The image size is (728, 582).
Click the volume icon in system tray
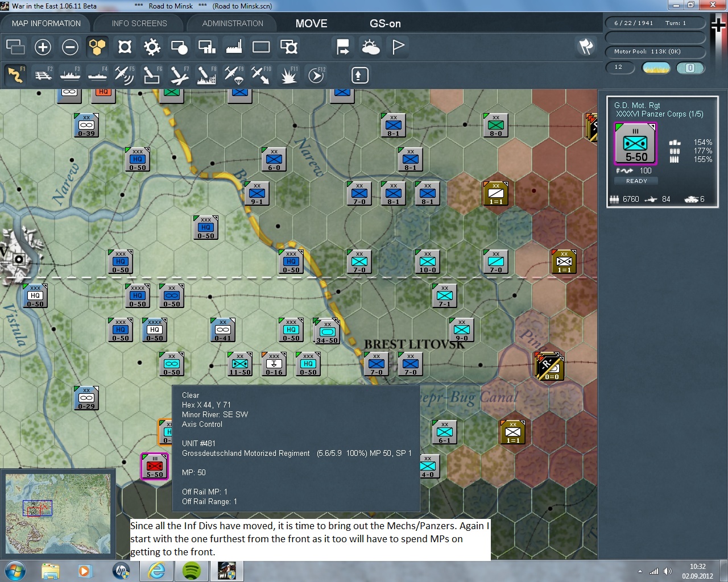click(x=667, y=571)
